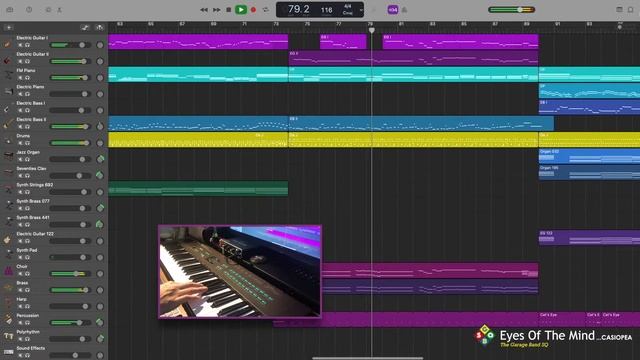The width and height of the screenshot is (640, 360).
Task: Solo the Electric Guitar II track
Action: pos(27,61)
